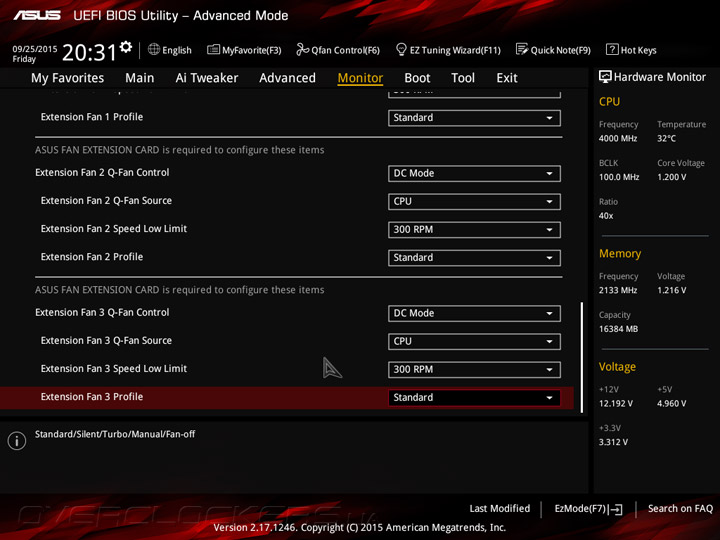
Task: Select the Extension Fan 3 Profile row label
Action: coord(92,397)
